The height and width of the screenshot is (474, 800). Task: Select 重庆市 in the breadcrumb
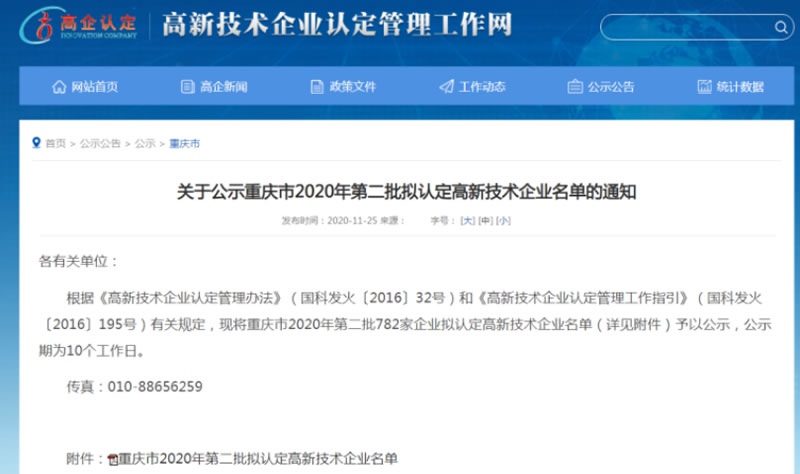coord(184,144)
